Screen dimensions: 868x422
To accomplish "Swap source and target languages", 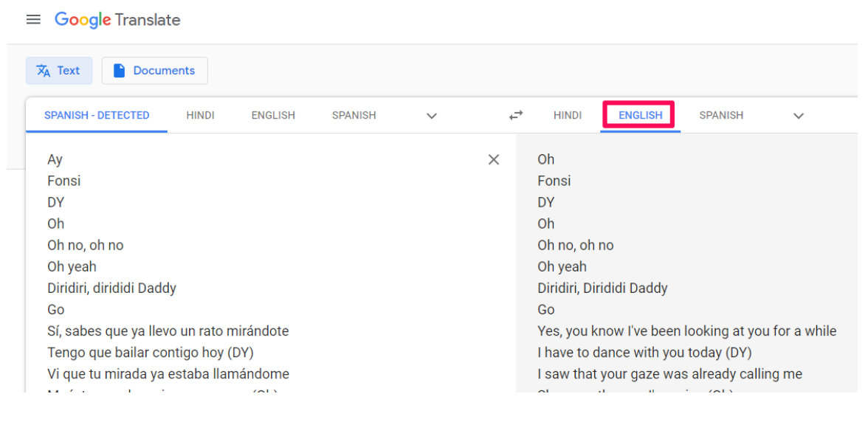I will pos(516,116).
